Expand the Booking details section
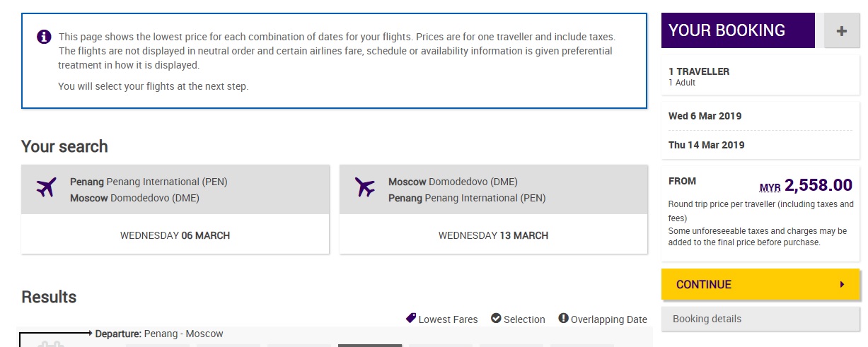 tap(760, 319)
